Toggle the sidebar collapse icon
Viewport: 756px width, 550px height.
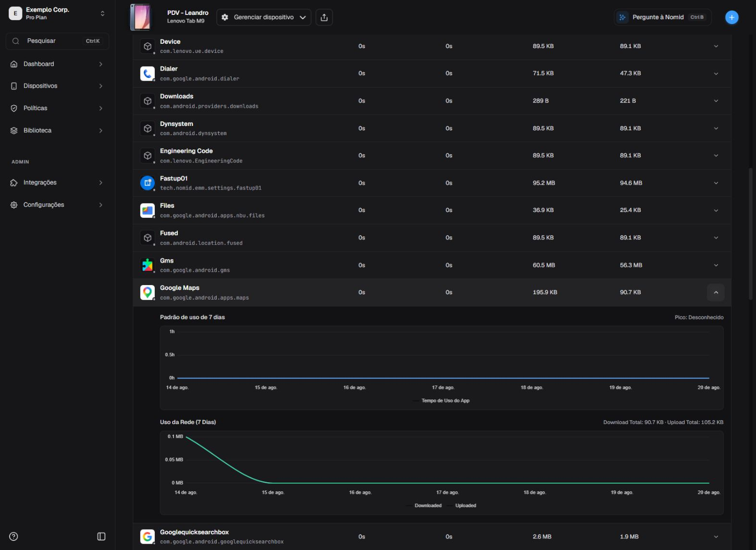tap(101, 537)
